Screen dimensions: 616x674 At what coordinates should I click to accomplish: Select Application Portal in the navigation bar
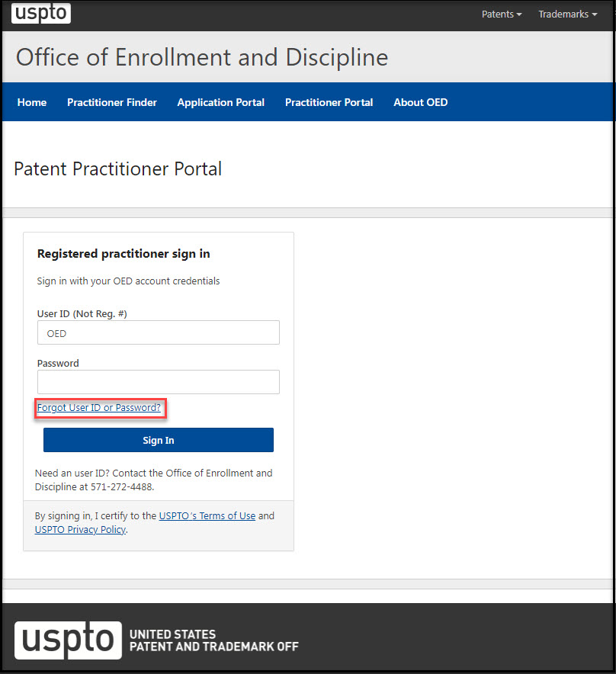pyautogui.click(x=221, y=102)
